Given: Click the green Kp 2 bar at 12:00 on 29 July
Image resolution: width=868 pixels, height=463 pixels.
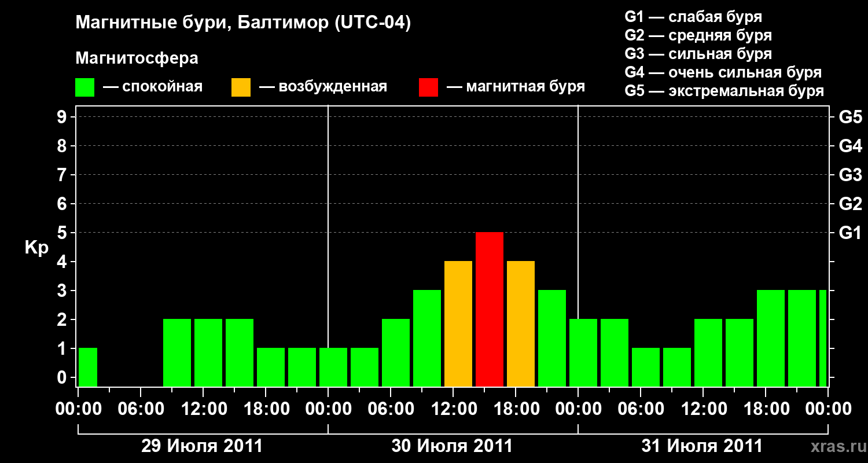Looking at the screenshot, I should coord(208,353).
